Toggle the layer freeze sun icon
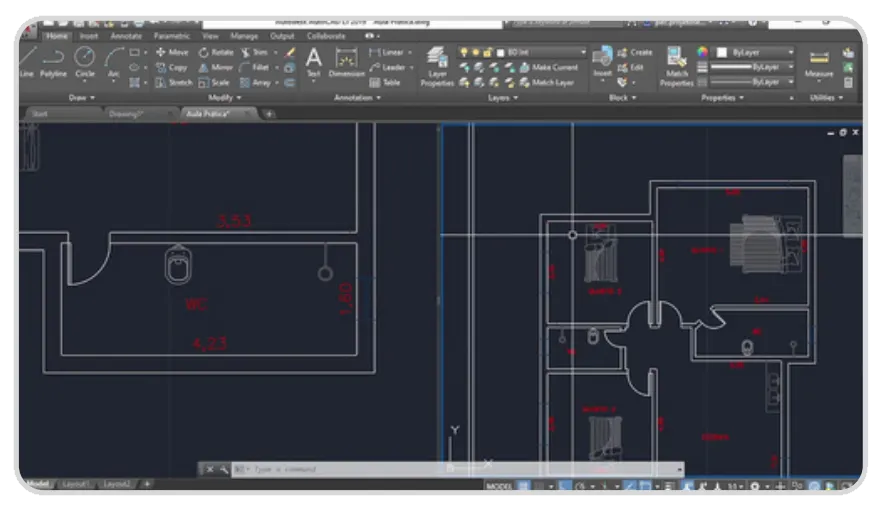This screenshot has height=507, width=885. (476, 53)
